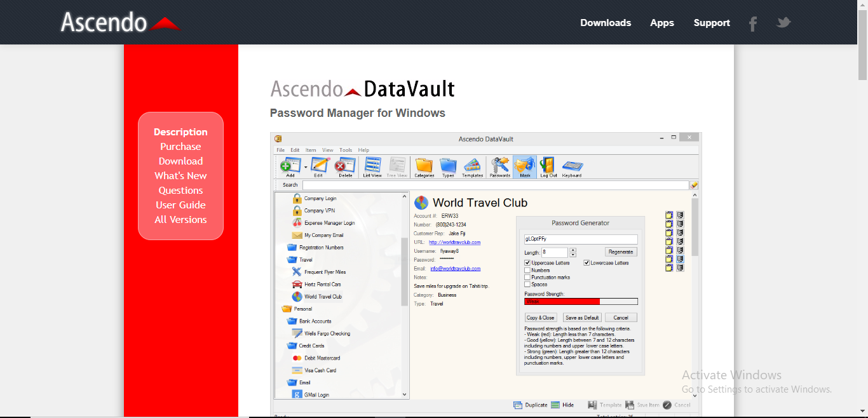Increase password length with the up arrow
Image resolution: width=868 pixels, height=418 pixels.
point(573,250)
